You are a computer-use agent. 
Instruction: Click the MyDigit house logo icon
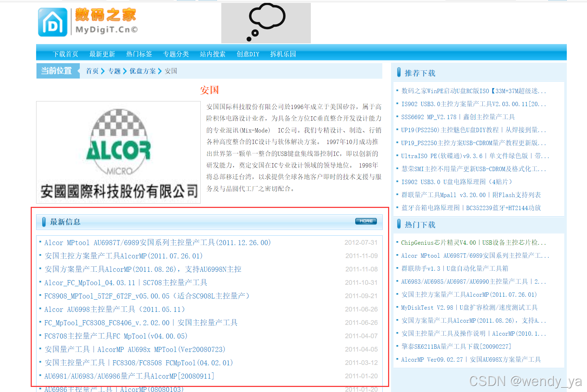53,22
